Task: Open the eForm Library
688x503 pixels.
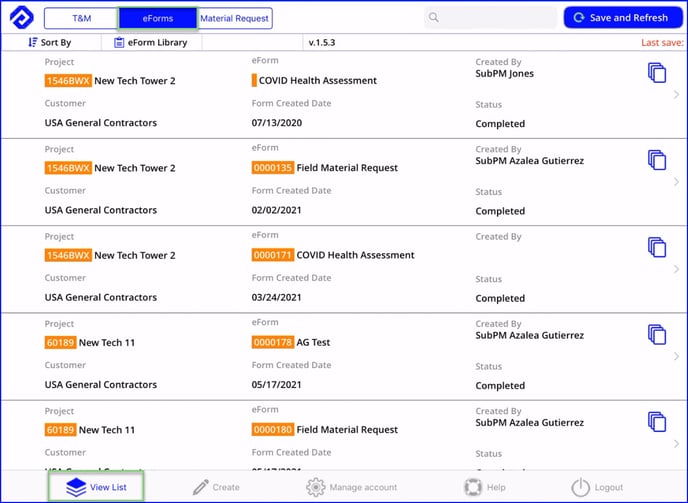Action: click(x=151, y=43)
